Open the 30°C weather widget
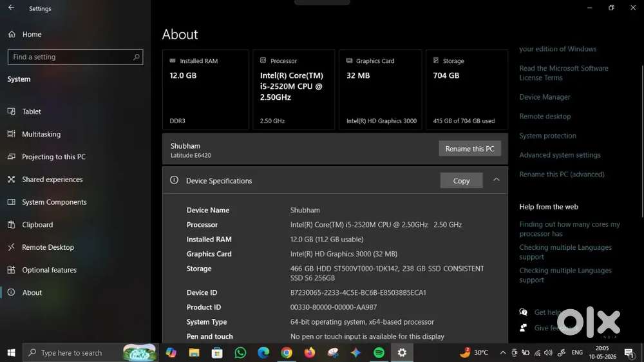Image resolution: width=644 pixels, height=362 pixels. pos(474,352)
